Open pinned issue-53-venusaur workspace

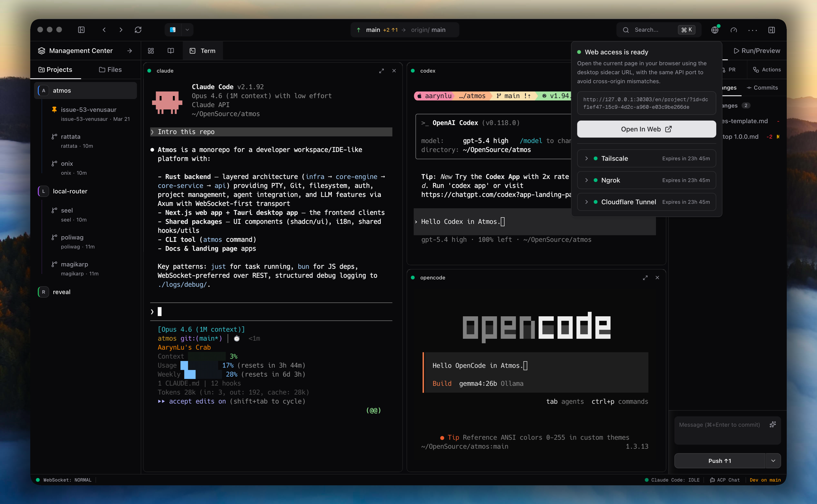tap(89, 114)
